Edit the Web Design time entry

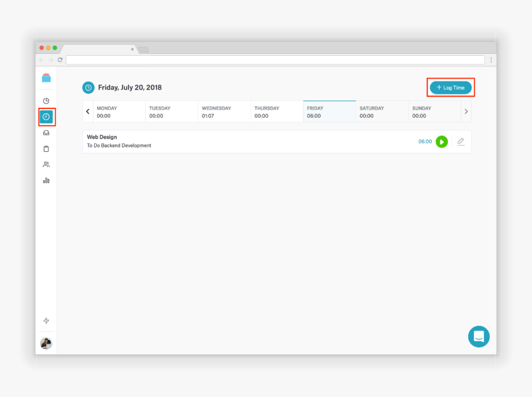(x=461, y=142)
